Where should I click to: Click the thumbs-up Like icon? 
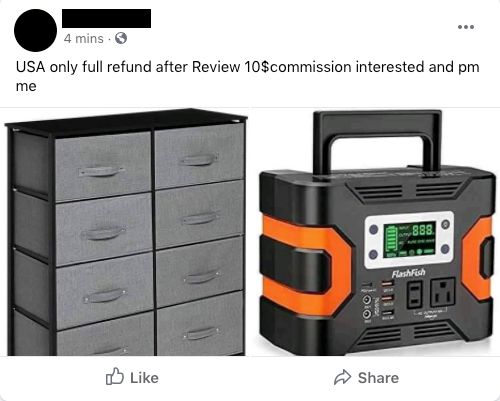pos(115,377)
